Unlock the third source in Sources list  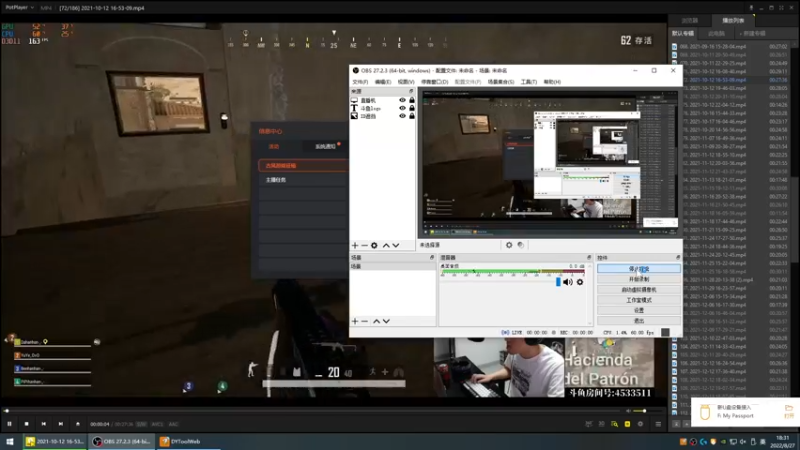(412, 116)
